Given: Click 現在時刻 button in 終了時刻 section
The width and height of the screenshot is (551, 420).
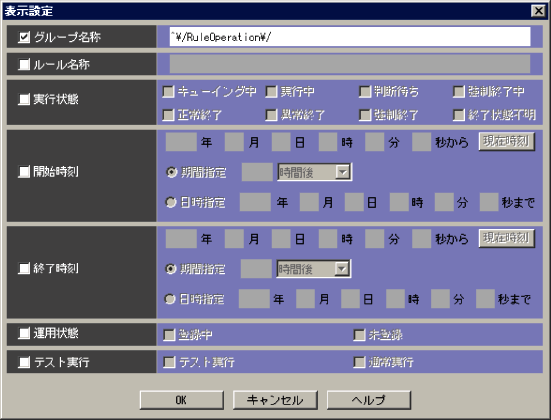Looking at the screenshot, I should coord(507,238).
